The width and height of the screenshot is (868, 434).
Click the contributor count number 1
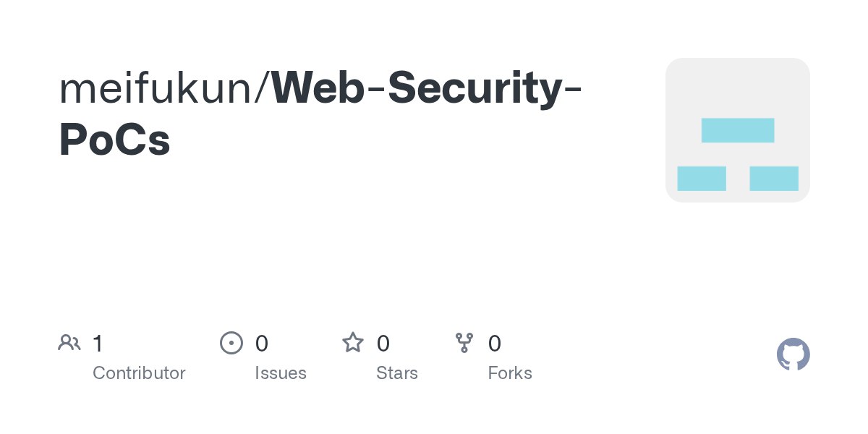pos(98,343)
